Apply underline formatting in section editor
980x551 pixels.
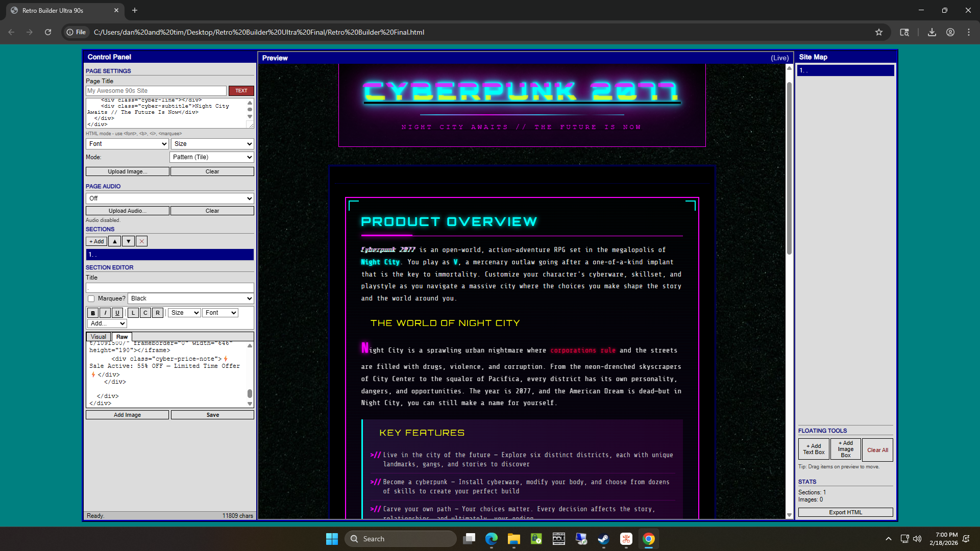point(117,313)
